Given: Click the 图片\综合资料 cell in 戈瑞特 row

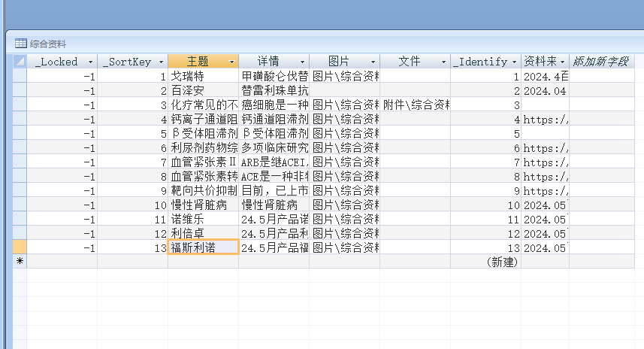Looking at the screenshot, I should coord(345,76).
